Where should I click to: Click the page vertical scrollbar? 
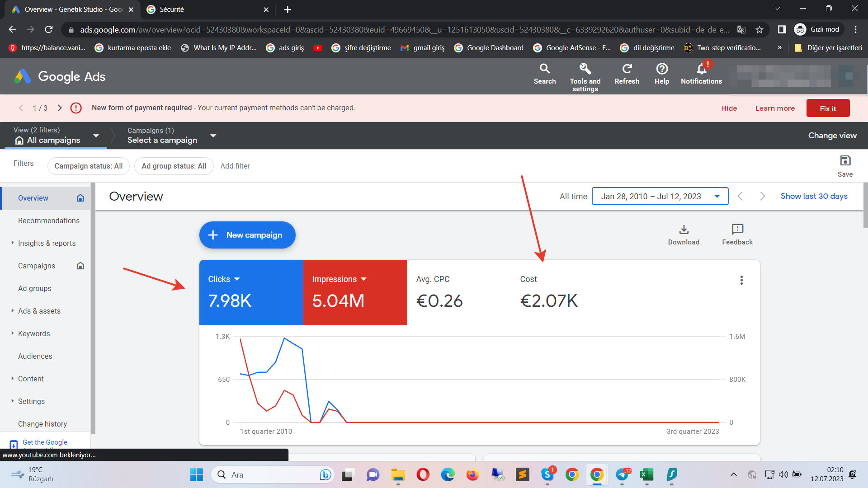865,206
